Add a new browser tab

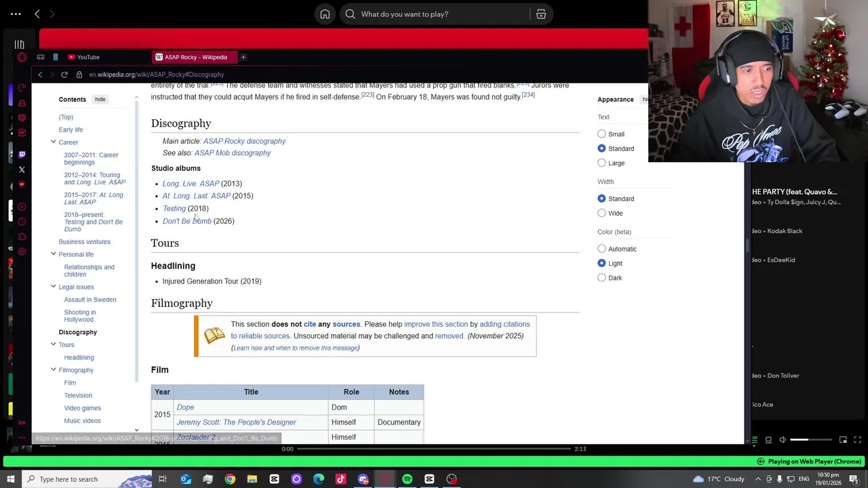click(x=243, y=58)
